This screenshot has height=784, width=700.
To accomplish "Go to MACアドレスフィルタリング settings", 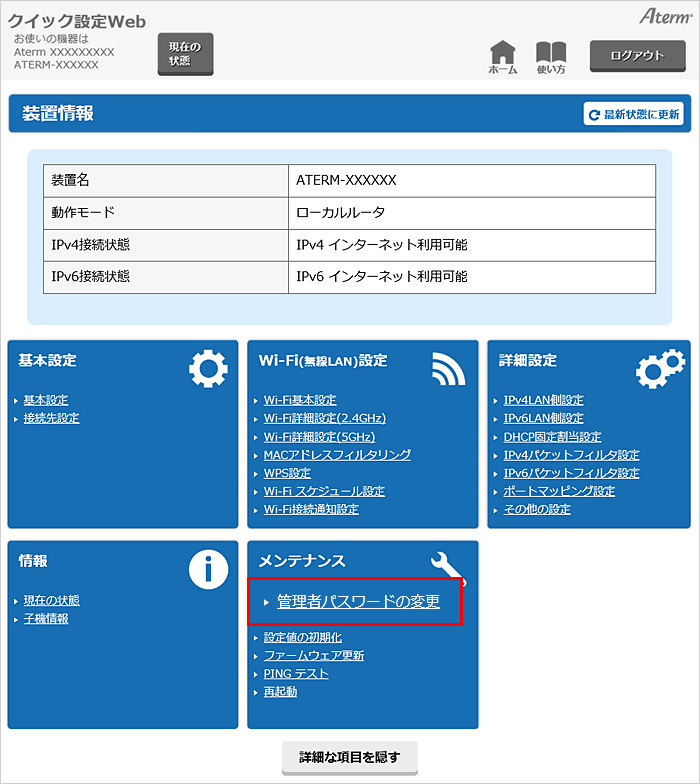I will (337, 455).
